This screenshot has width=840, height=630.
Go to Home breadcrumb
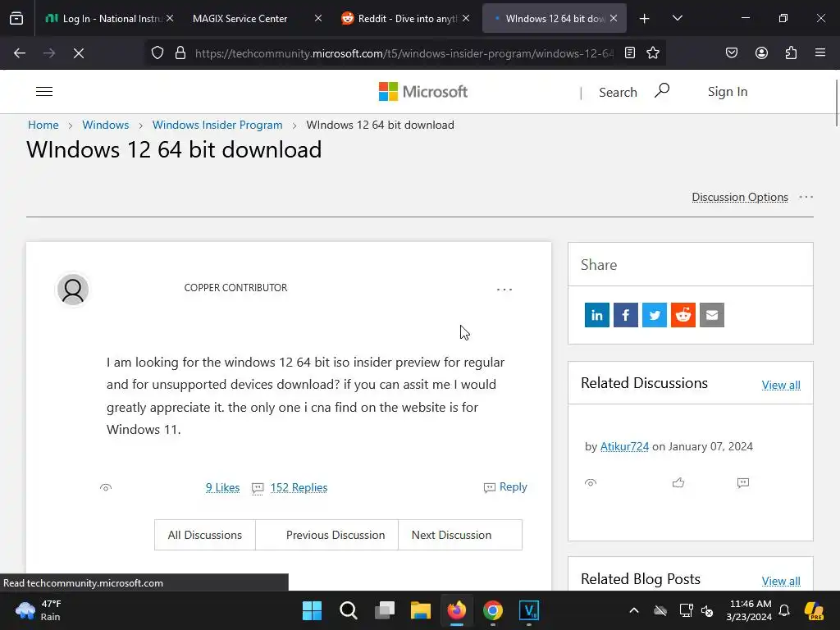(x=43, y=125)
